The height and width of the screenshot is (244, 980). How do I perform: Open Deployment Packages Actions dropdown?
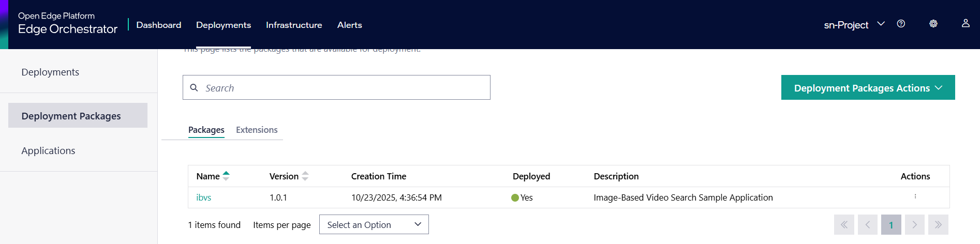[868, 88]
